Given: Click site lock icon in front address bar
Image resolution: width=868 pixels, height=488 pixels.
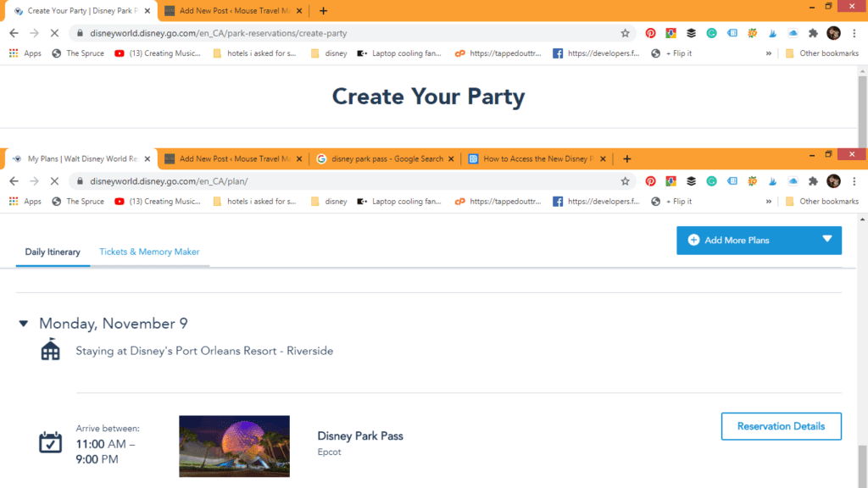Looking at the screenshot, I should [x=80, y=181].
